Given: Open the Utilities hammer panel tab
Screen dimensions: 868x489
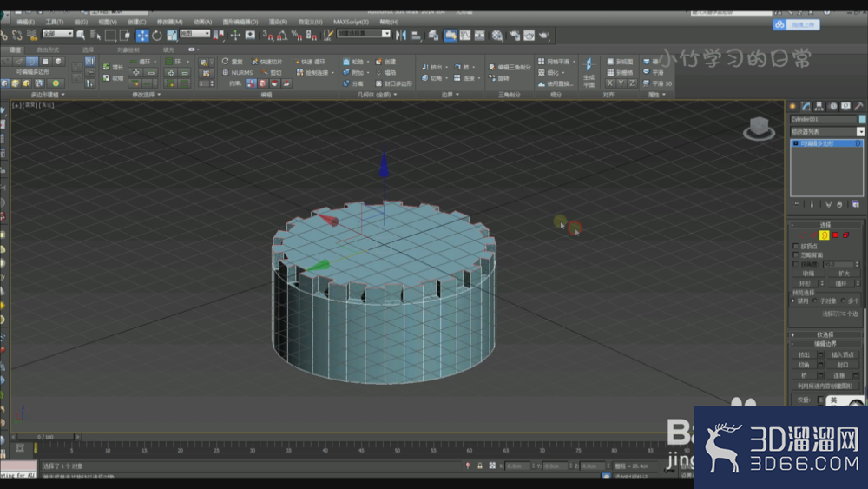Looking at the screenshot, I should pos(858,106).
